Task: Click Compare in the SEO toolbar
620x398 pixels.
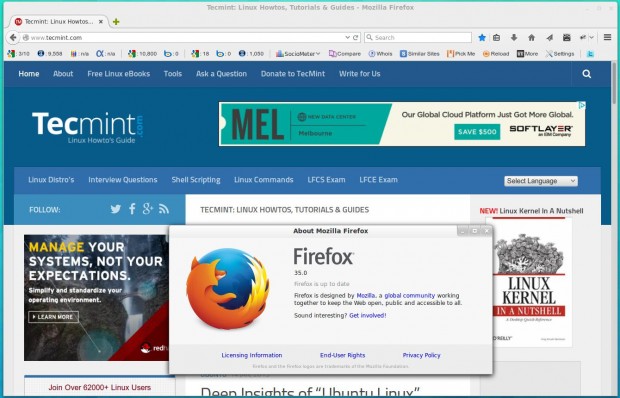Action: pos(344,54)
